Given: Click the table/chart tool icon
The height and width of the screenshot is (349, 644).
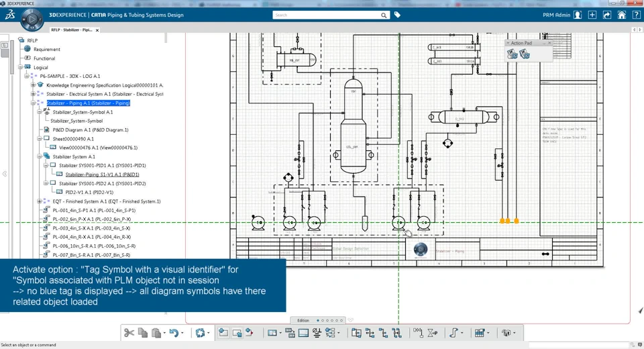Looking at the screenshot, I should 479,333.
